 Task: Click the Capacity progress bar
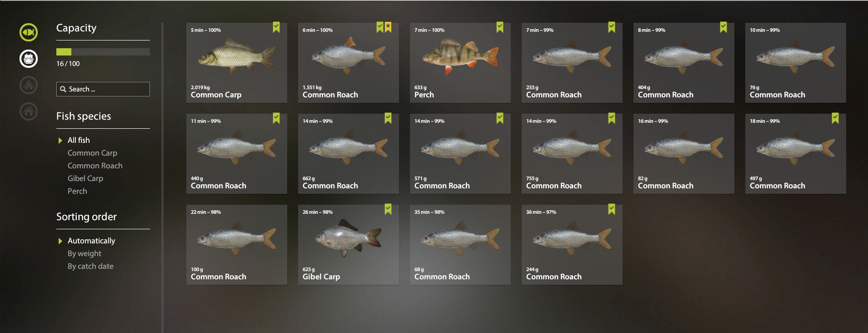tap(103, 52)
